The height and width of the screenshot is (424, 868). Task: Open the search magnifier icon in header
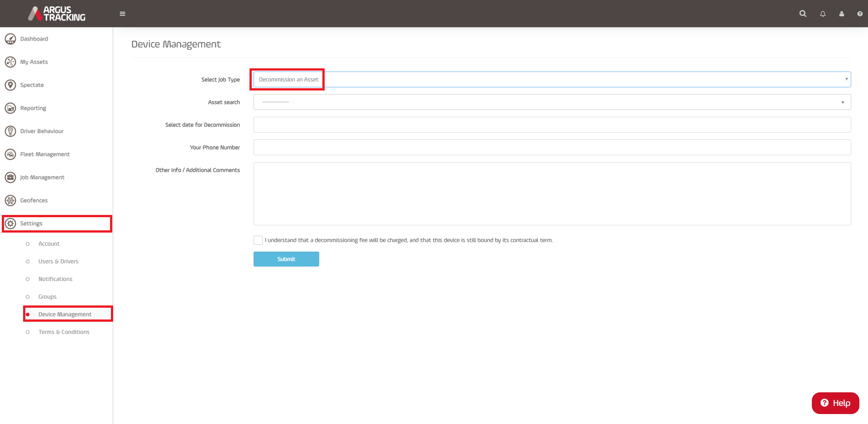803,14
